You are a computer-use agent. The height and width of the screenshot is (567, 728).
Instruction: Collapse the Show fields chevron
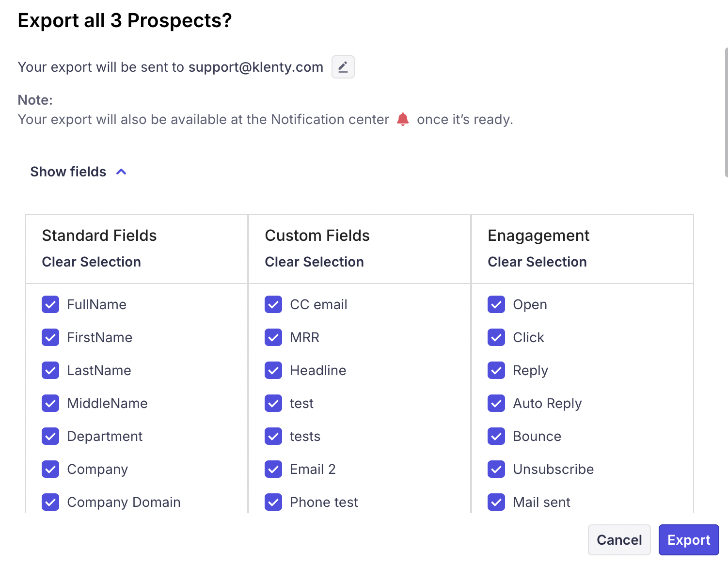(x=121, y=172)
